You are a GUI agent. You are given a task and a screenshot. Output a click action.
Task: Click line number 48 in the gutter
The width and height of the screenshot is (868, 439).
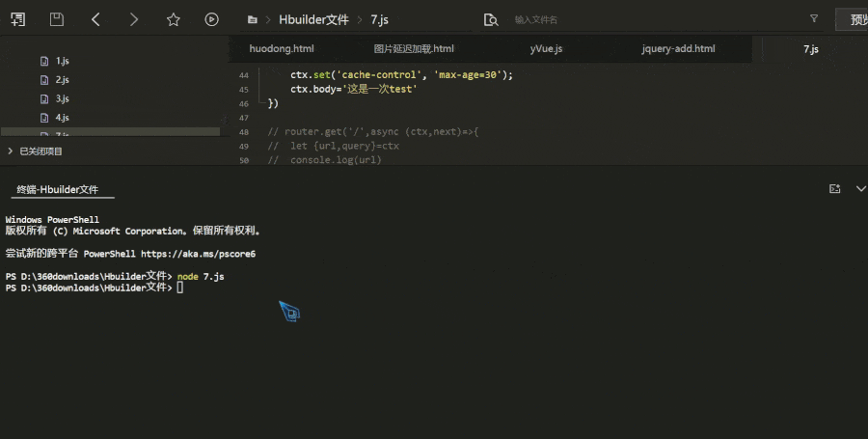point(244,132)
